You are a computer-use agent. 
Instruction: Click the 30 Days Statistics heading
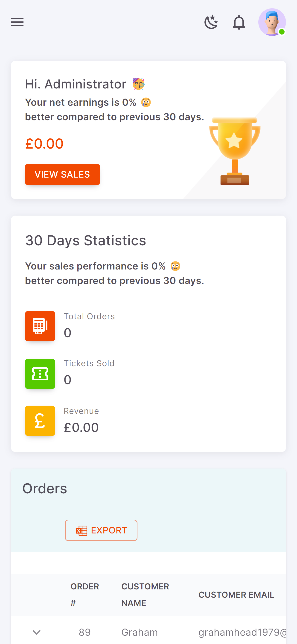tap(85, 240)
